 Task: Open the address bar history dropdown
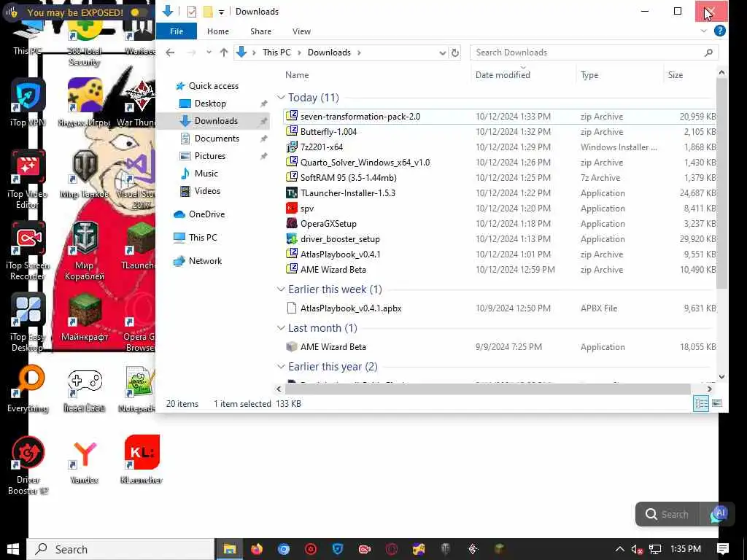click(x=442, y=52)
